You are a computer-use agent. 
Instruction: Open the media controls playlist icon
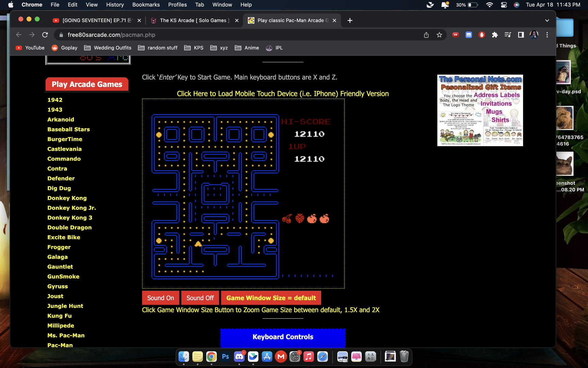(x=508, y=35)
